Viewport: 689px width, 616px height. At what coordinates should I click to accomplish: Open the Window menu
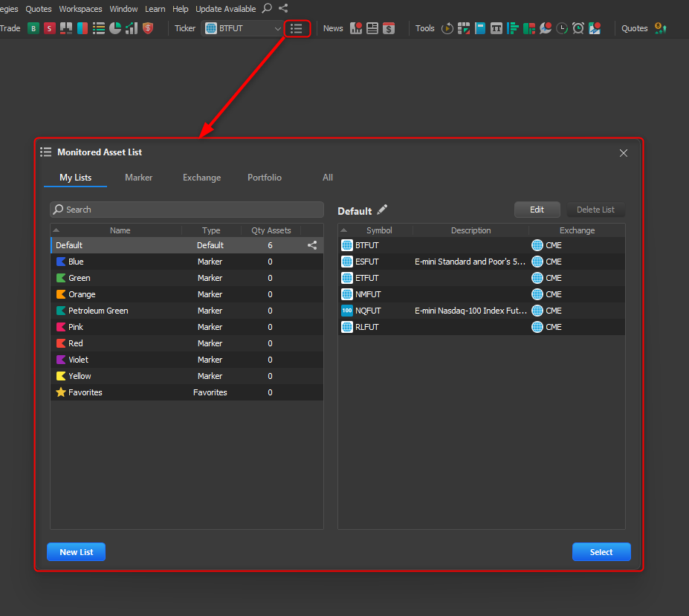point(123,9)
